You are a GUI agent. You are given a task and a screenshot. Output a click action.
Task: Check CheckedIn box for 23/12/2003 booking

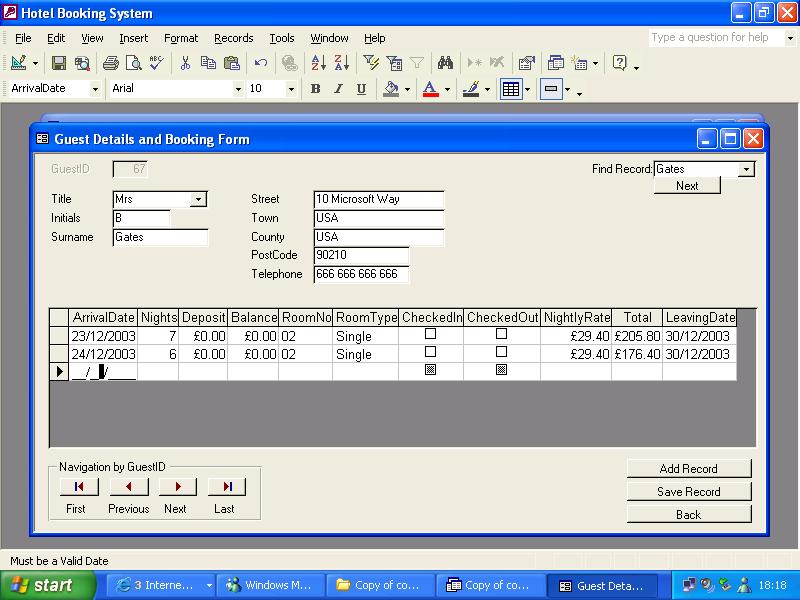431,334
